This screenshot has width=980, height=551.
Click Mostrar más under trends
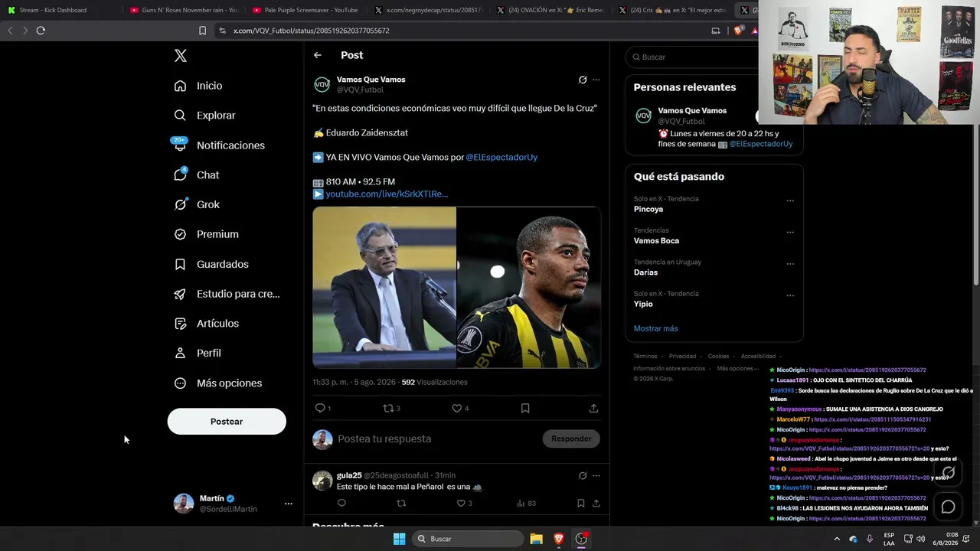click(656, 329)
